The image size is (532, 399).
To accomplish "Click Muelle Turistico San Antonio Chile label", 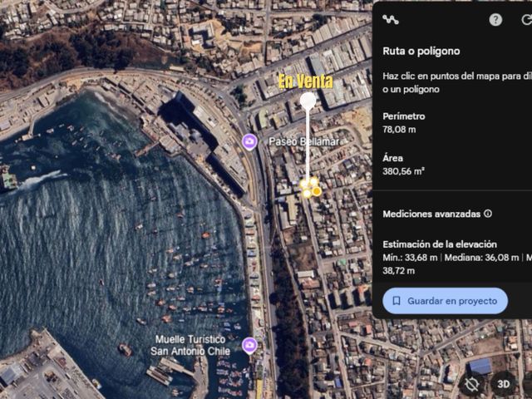I will pos(190,346).
